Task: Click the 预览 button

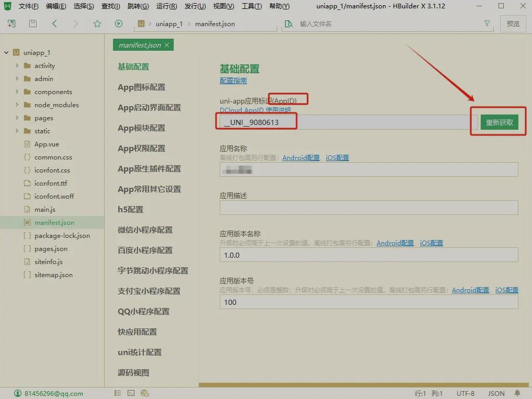Action: point(513,24)
